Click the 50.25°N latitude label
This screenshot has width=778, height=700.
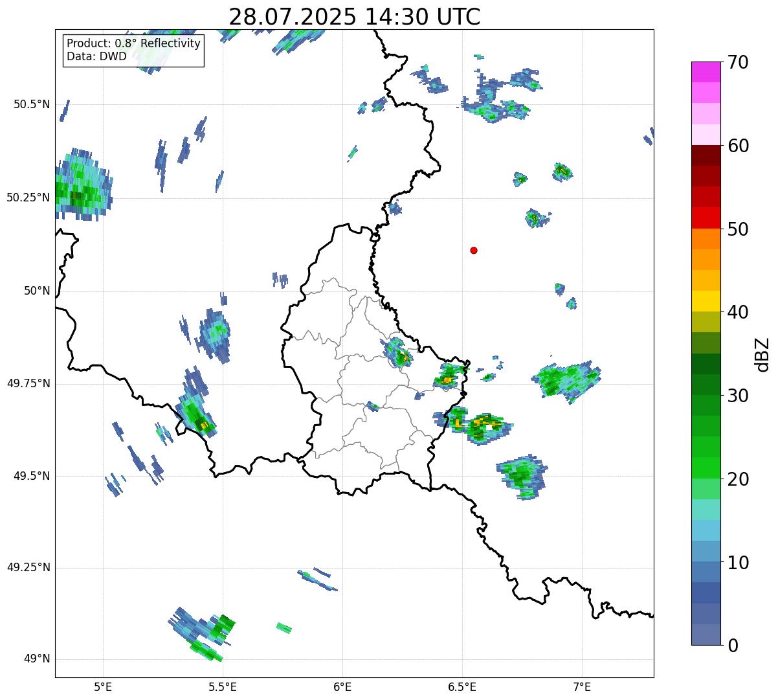tap(28, 198)
